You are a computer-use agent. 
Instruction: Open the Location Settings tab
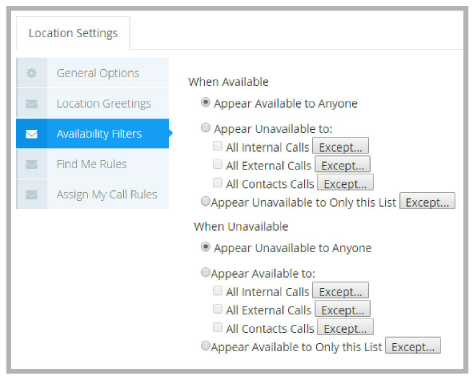73,33
